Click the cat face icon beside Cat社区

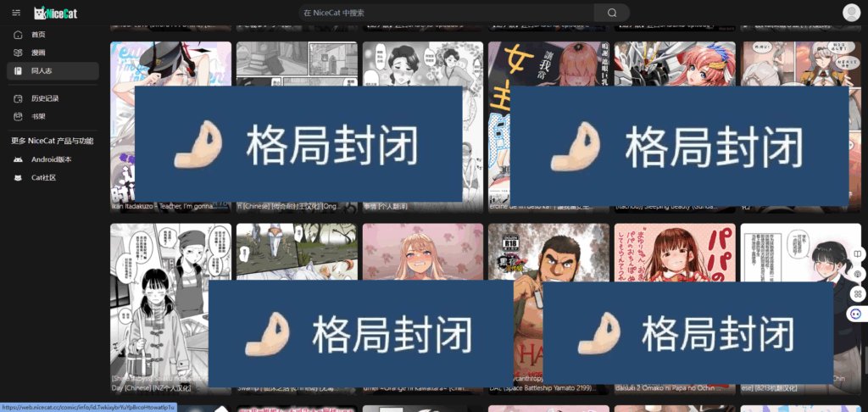19,178
